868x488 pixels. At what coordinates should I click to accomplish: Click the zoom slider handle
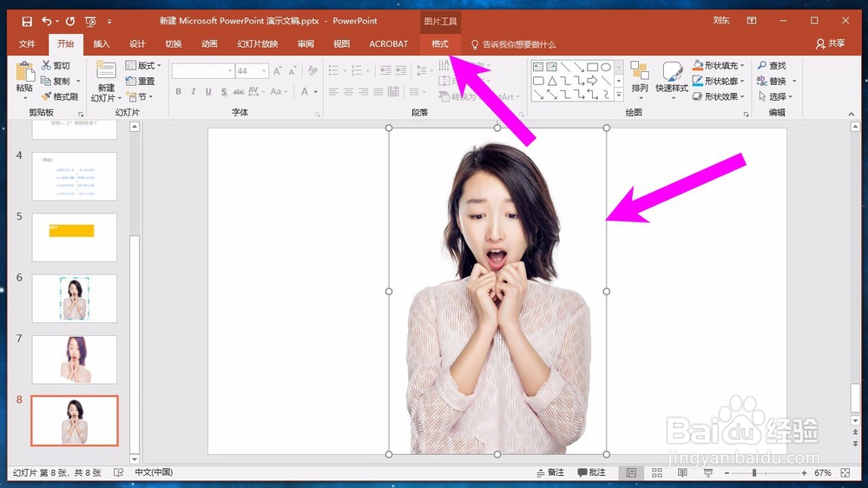click(x=754, y=473)
